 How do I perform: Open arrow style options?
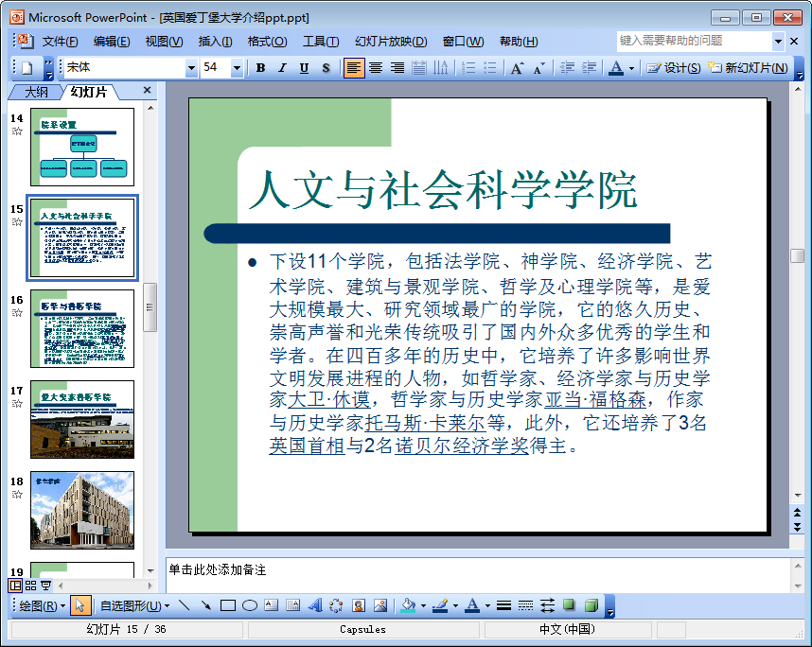click(547, 605)
